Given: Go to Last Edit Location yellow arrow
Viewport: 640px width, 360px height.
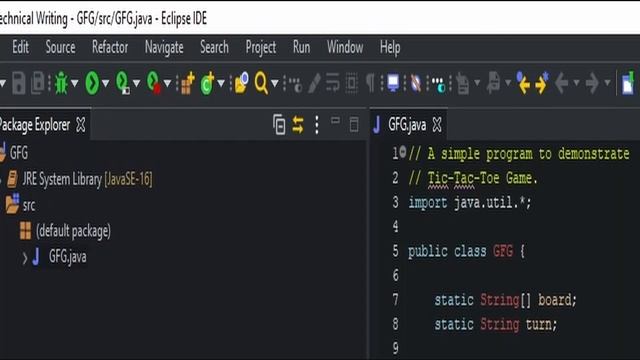Looking at the screenshot, I should pos(523,83).
